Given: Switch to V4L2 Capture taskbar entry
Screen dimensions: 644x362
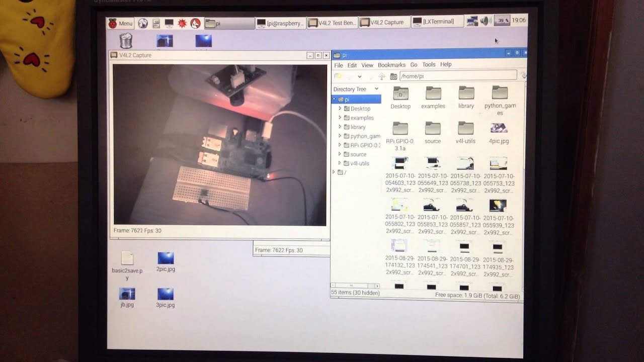Looking at the screenshot, I should click(384, 22).
